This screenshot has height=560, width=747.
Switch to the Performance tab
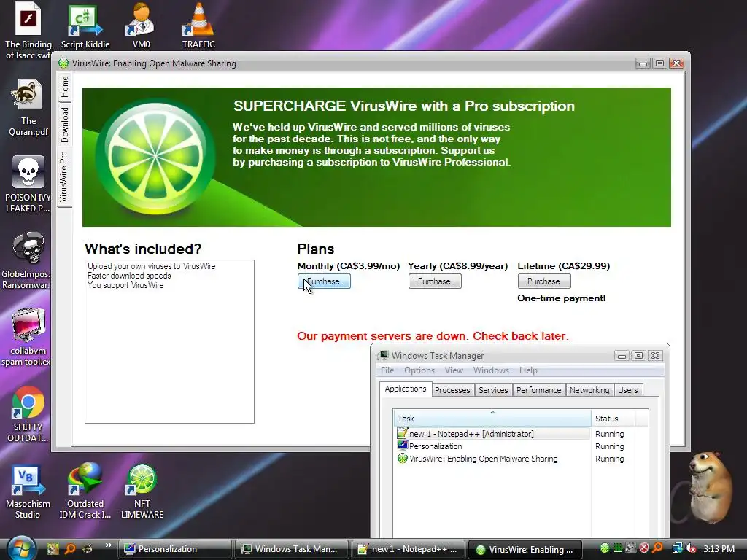point(539,390)
